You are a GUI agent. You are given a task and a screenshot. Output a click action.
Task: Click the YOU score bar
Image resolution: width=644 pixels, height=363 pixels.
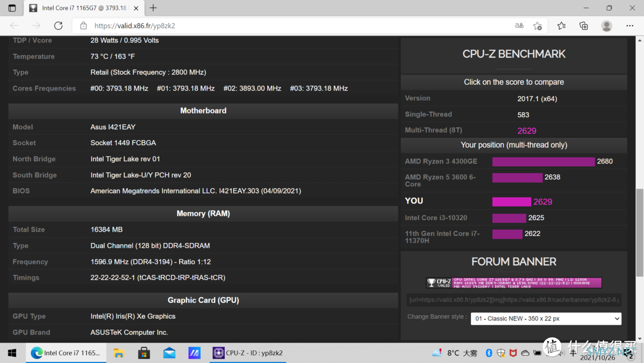(x=512, y=202)
